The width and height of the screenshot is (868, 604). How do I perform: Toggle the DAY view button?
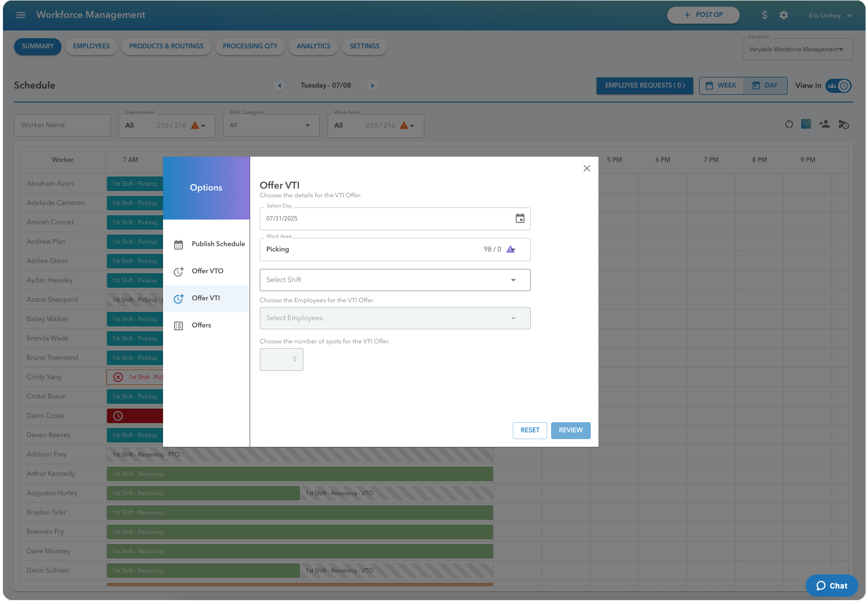pyautogui.click(x=765, y=86)
